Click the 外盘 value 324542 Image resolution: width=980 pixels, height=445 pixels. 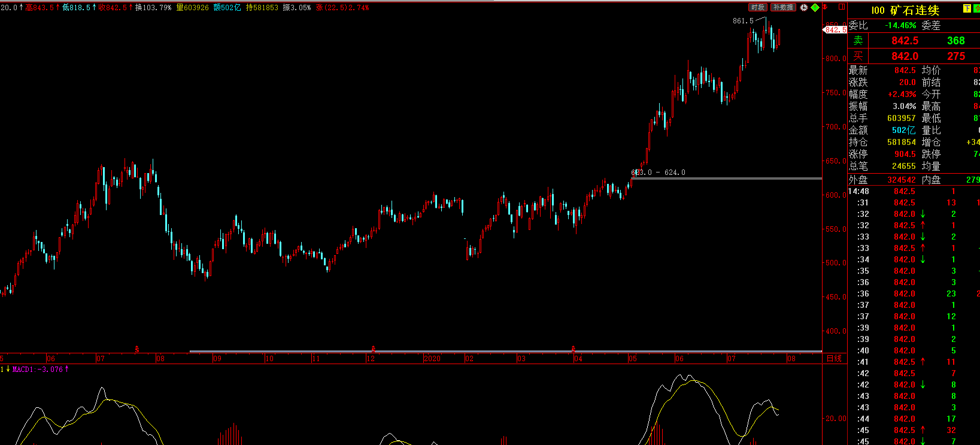pyautogui.click(x=902, y=180)
